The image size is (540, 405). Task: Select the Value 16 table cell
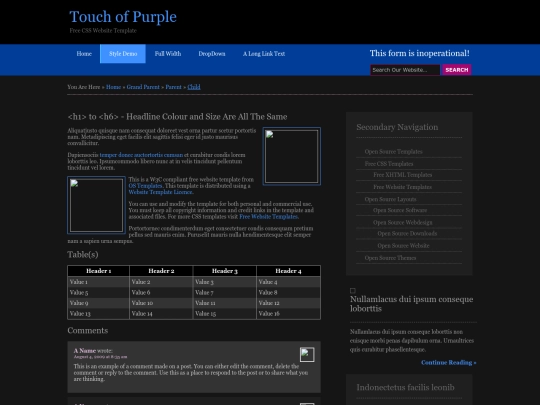tap(288, 314)
